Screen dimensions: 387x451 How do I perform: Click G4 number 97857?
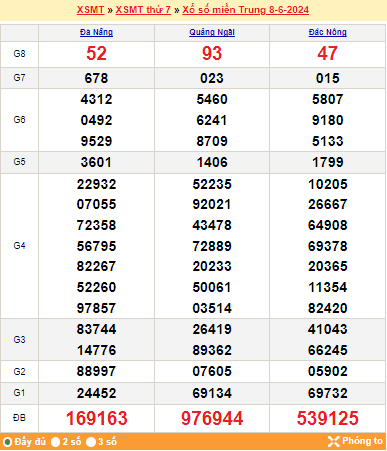96,308
